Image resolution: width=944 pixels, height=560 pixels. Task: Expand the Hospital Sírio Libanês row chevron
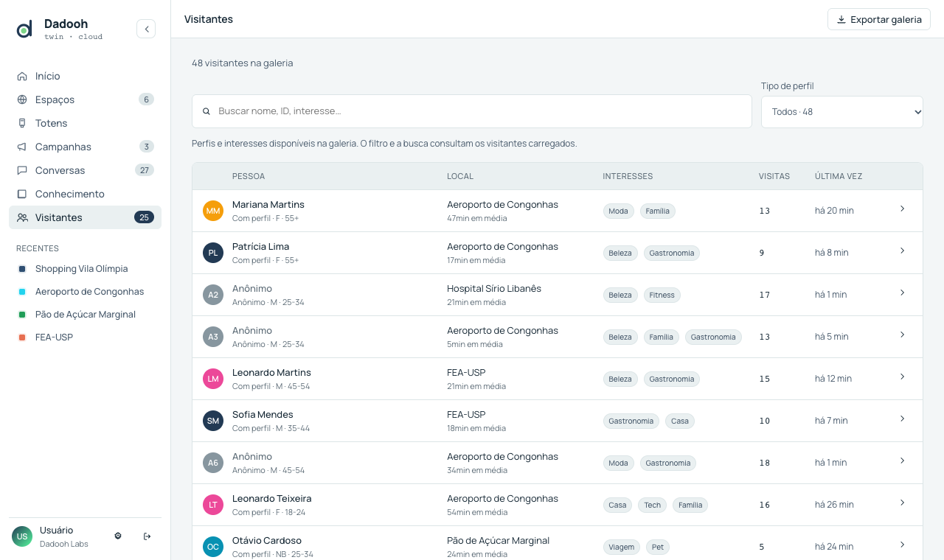[x=903, y=293]
